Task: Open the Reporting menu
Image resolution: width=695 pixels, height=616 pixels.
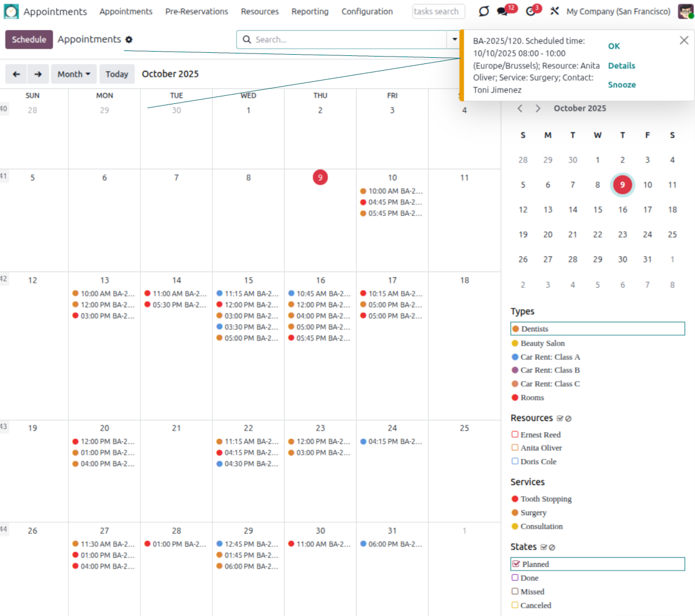Action: (310, 12)
